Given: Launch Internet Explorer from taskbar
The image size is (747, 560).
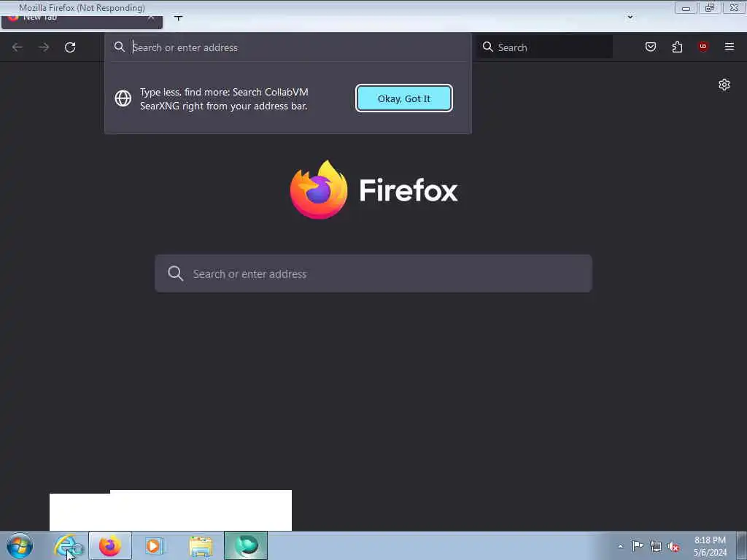Looking at the screenshot, I should 67,545.
